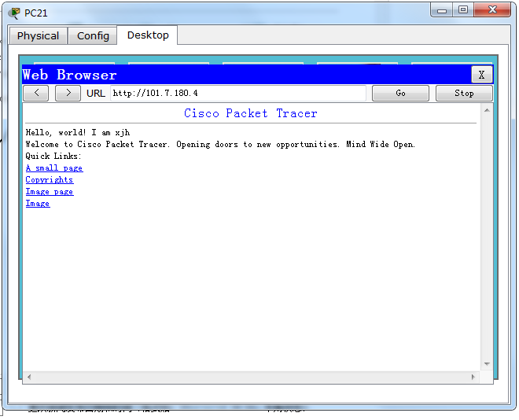Click the vertical scrollbar down arrow

[487, 363]
